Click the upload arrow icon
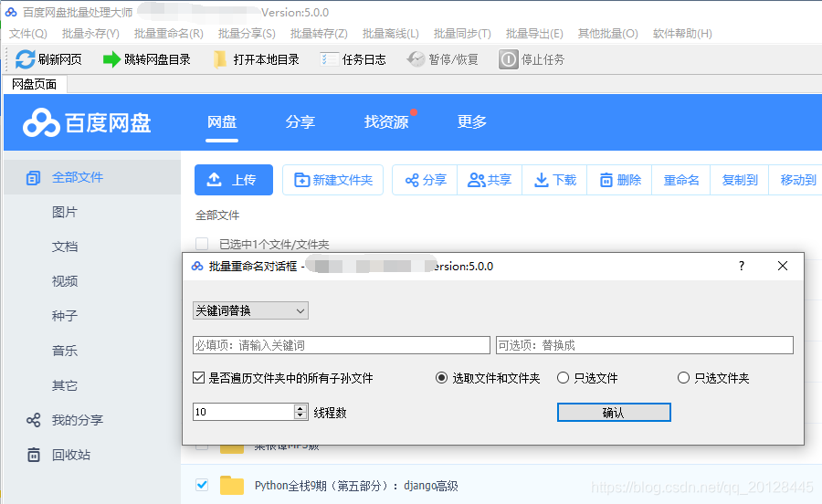The height and width of the screenshot is (504, 822). 214,180
